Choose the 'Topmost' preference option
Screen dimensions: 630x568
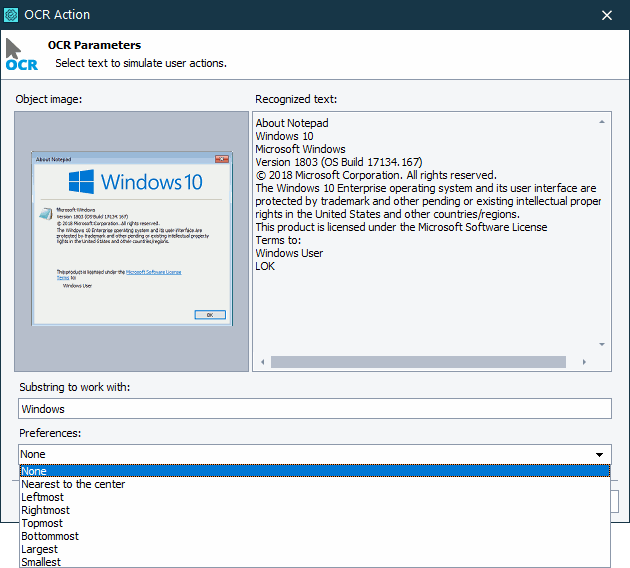click(x=42, y=523)
